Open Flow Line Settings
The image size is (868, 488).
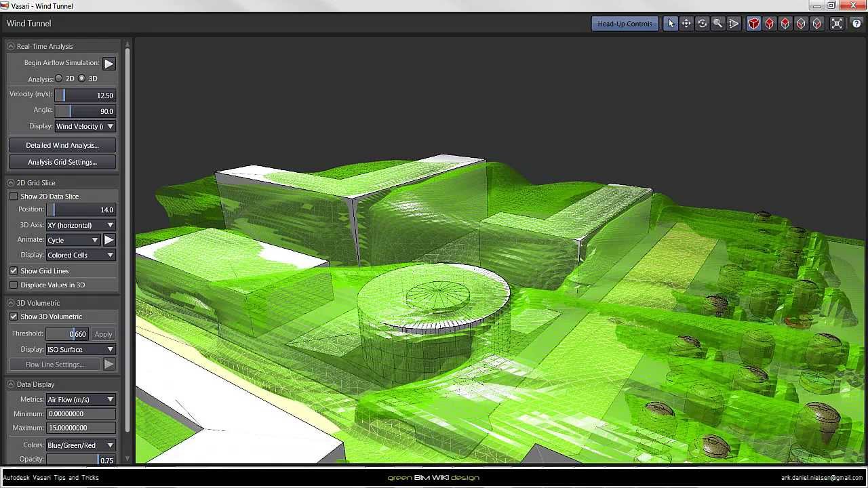tap(54, 364)
